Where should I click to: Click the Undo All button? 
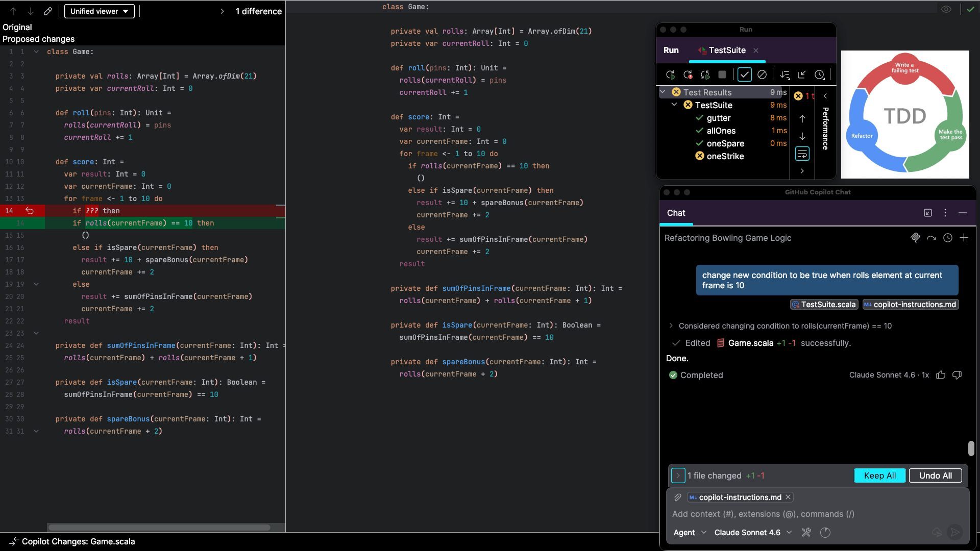tap(935, 475)
